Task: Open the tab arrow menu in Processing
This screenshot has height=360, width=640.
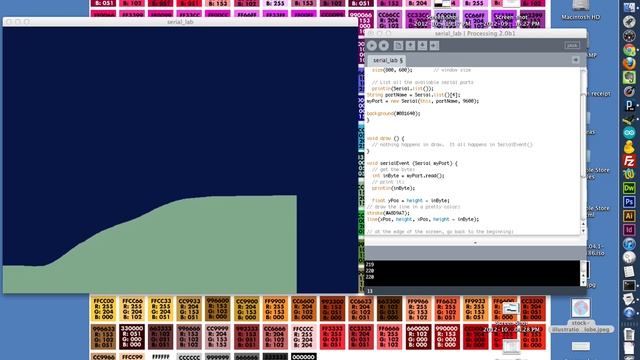Action: coord(576,60)
